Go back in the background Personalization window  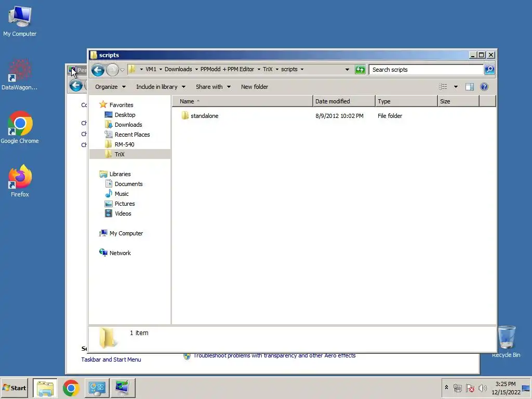pyautogui.click(x=76, y=85)
